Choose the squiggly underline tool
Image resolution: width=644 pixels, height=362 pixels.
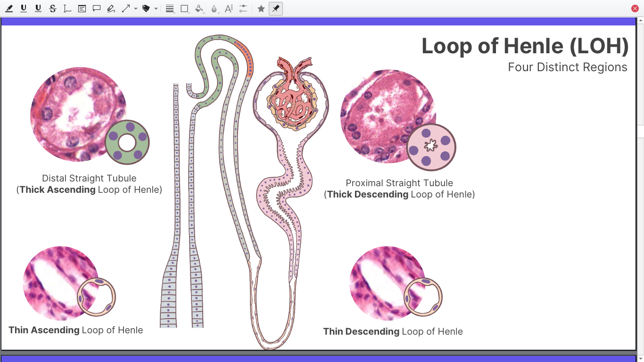click(x=38, y=8)
